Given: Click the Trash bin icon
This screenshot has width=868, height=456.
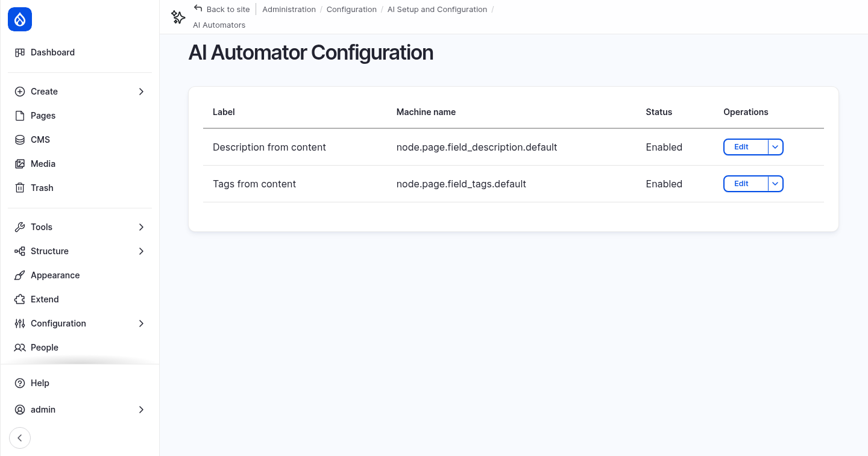Looking at the screenshot, I should coord(20,188).
